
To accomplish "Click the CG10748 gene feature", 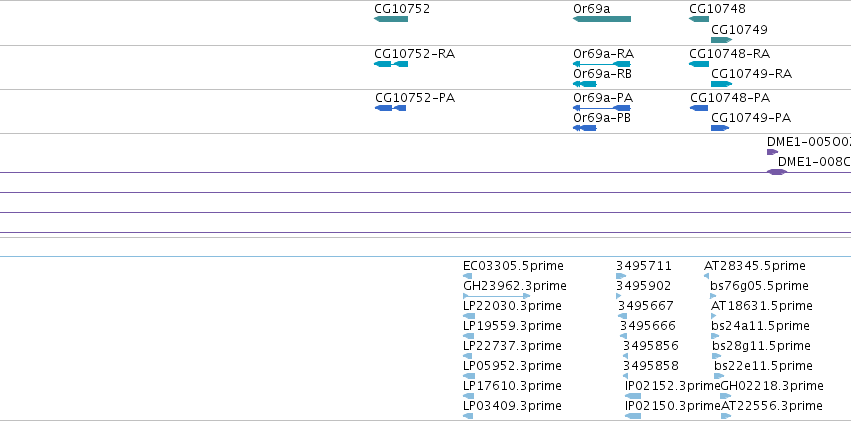I will click(x=699, y=19).
